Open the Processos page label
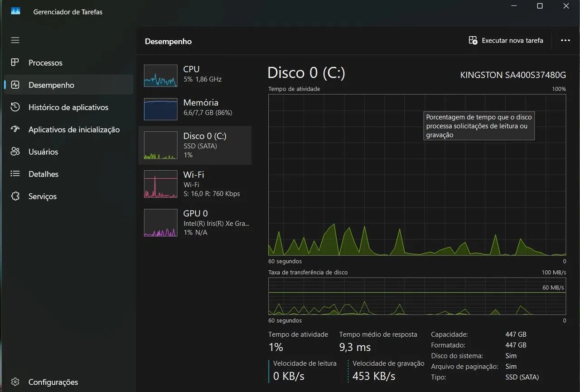 (45, 62)
